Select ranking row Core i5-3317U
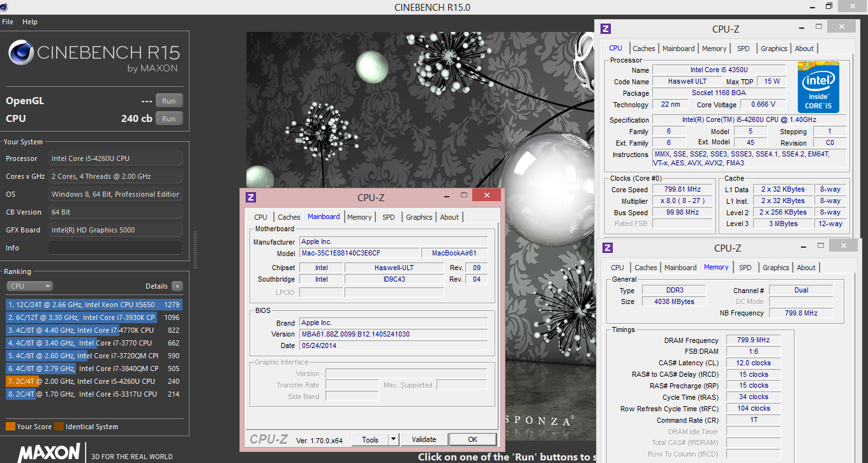The width and height of the screenshot is (868, 463). [94, 394]
